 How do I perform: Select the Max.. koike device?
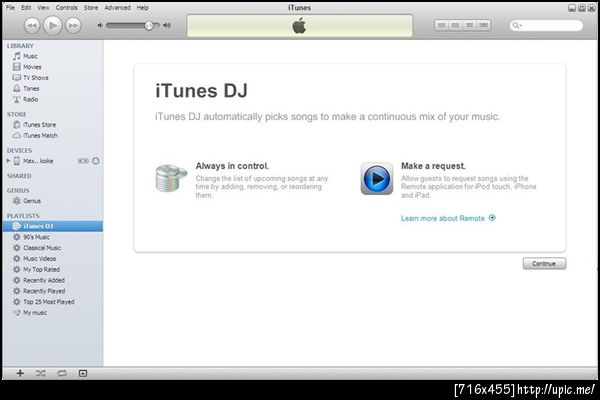[x=38, y=161]
